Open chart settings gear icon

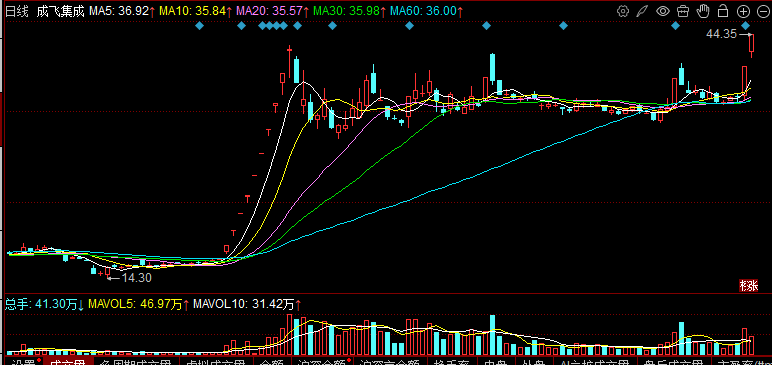(x=623, y=11)
